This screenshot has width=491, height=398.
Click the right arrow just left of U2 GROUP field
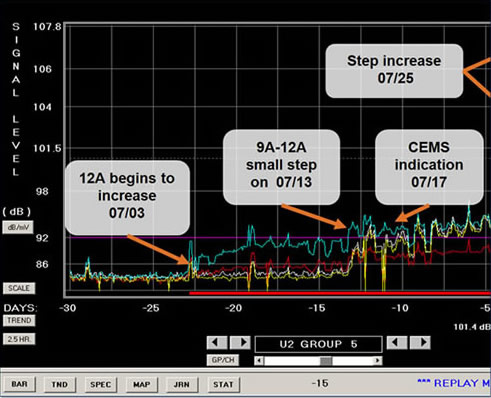[241, 342]
